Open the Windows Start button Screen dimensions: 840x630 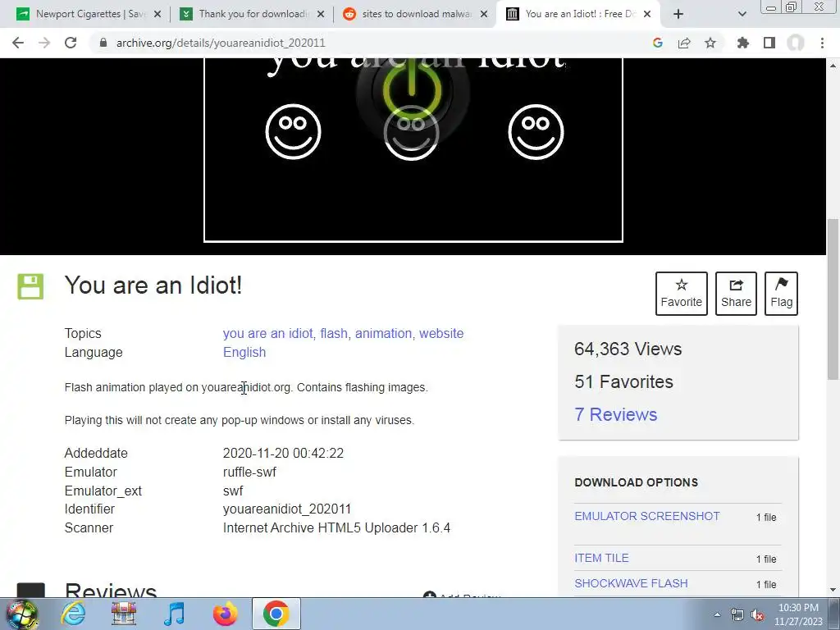(22, 614)
